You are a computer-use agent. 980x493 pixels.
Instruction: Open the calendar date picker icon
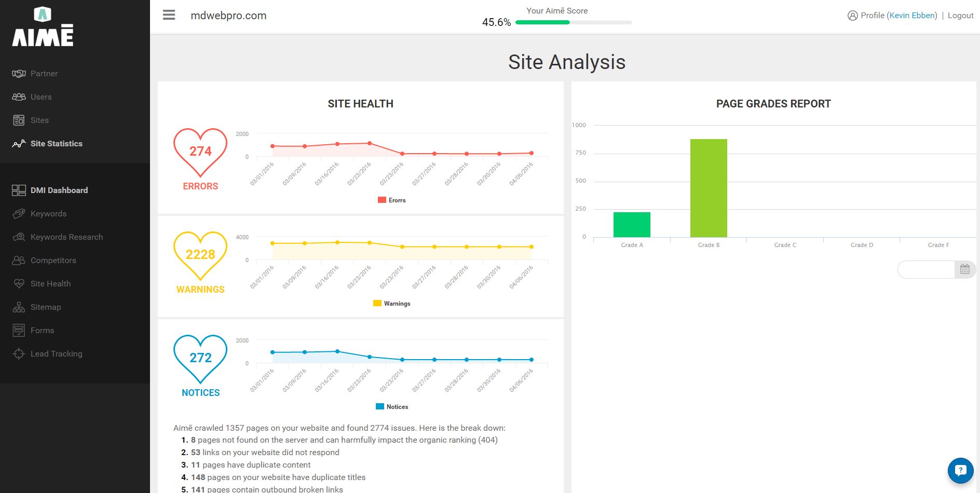coord(964,269)
